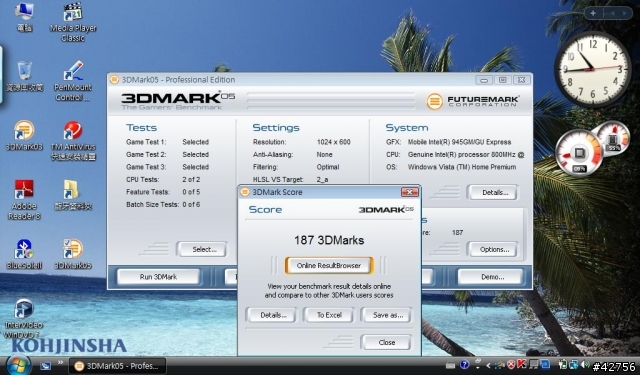Click the Select... tests button
Image resolution: width=640 pixels, height=375 pixels.
click(x=202, y=249)
